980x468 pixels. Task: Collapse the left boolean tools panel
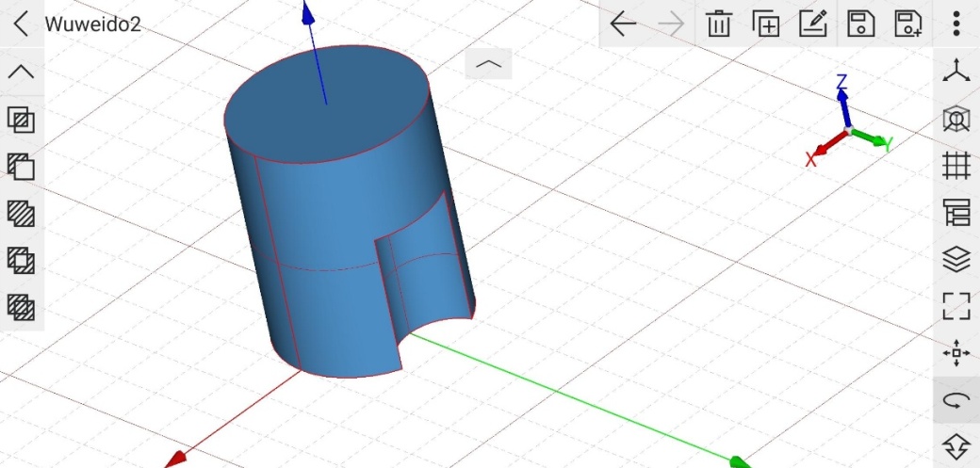(22, 72)
